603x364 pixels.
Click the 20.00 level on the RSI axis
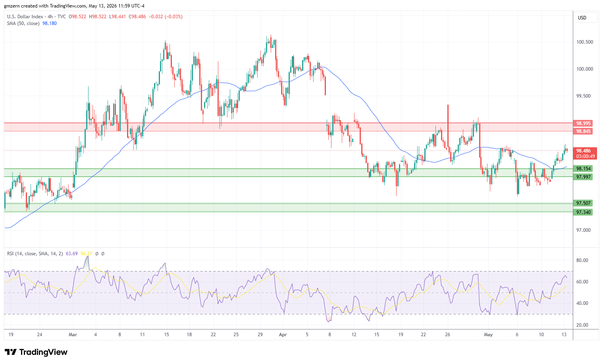(582, 325)
